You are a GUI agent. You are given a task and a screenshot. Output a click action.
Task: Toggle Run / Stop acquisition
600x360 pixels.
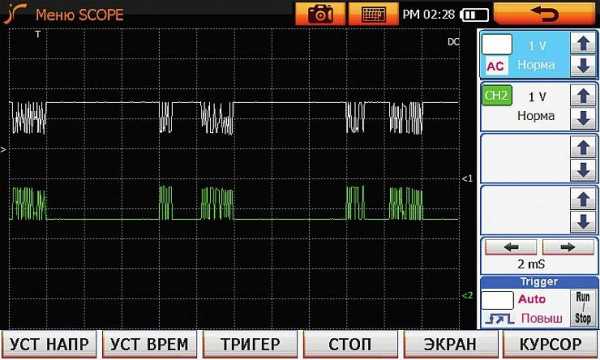coord(583,308)
